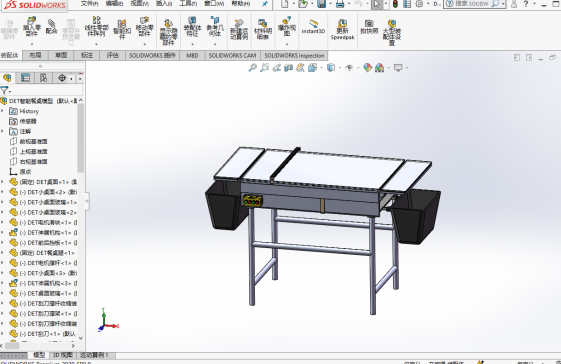The width and height of the screenshot is (561, 364).
Task: Expand the History tree node
Action: pos(3,111)
